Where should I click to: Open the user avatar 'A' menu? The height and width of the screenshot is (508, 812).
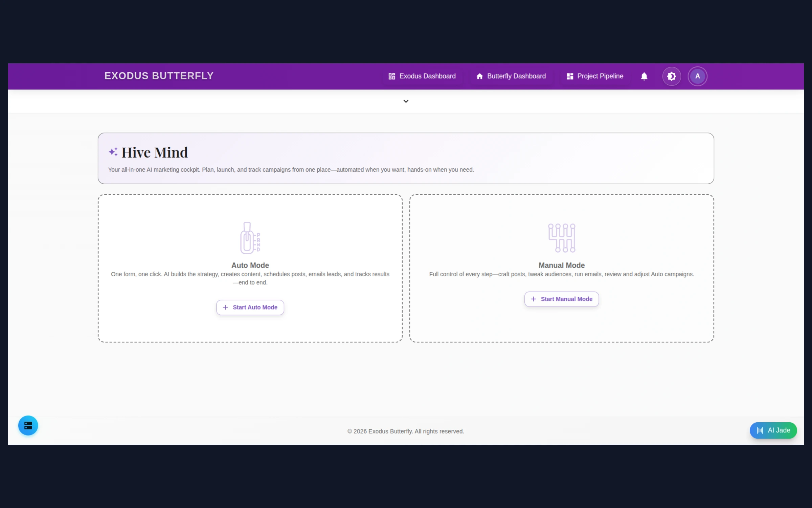pyautogui.click(x=697, y=76)
